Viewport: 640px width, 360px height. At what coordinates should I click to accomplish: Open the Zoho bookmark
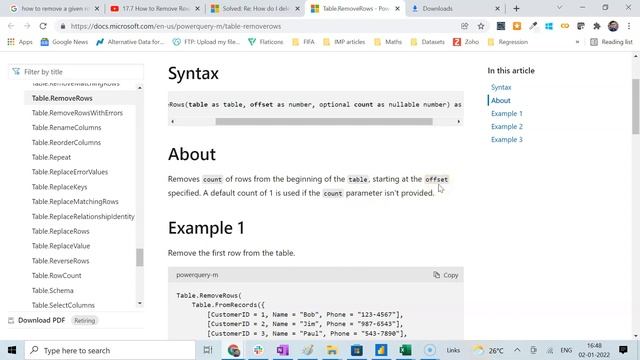click(466, 42)
